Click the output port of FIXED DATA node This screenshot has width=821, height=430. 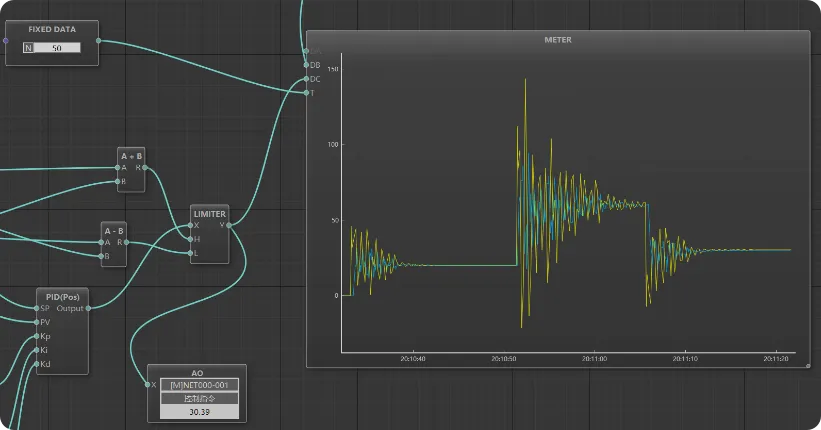pos(98,40)
